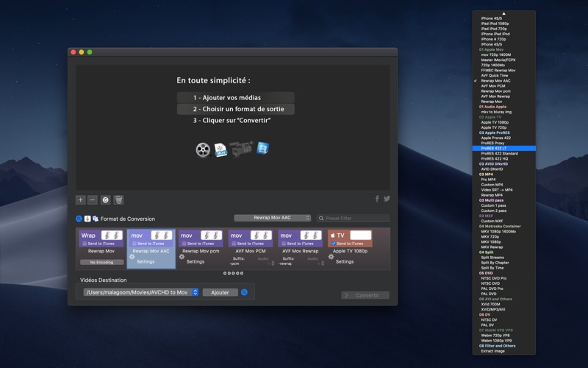This screenshot has height=368, width=588.
Task: Choose Apple TV 720p from preset menu
Action: pyautogui.click(x=503, y=127)
